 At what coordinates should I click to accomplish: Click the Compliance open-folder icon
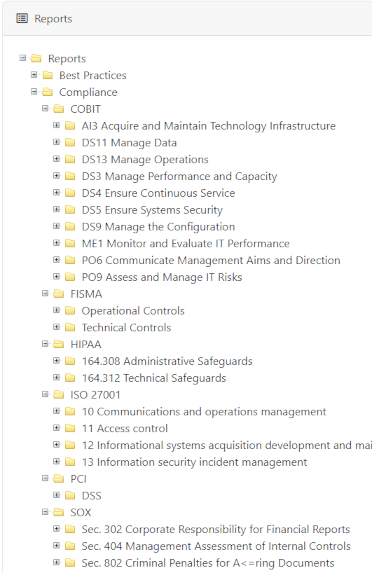48,92
